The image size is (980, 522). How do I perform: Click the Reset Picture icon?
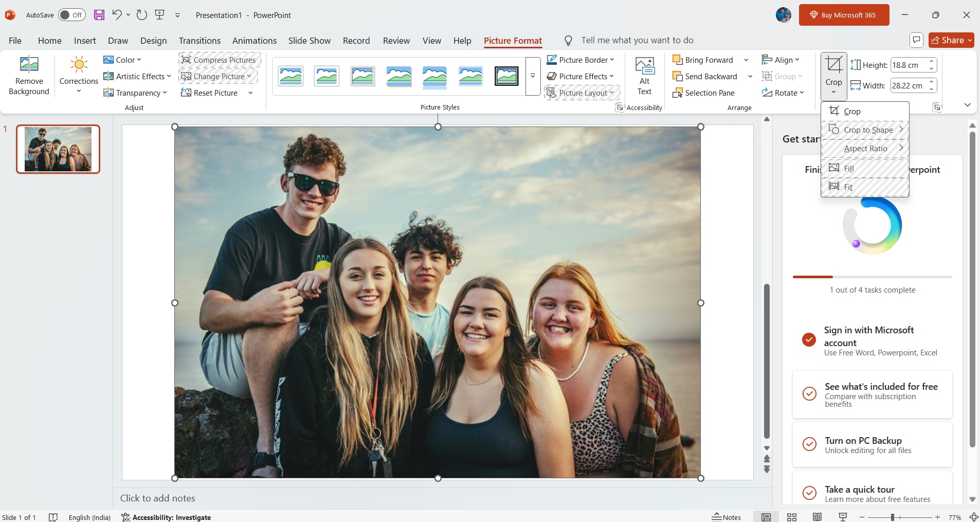click(186, 93)
